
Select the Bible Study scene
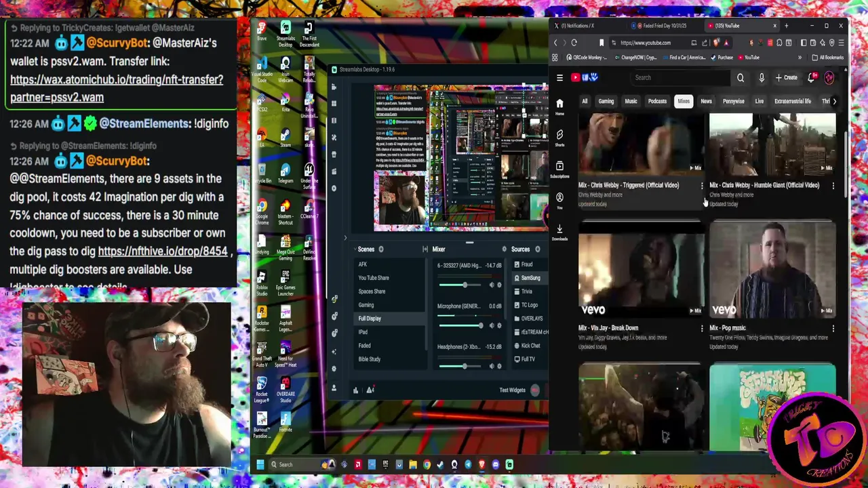point(370,359)
